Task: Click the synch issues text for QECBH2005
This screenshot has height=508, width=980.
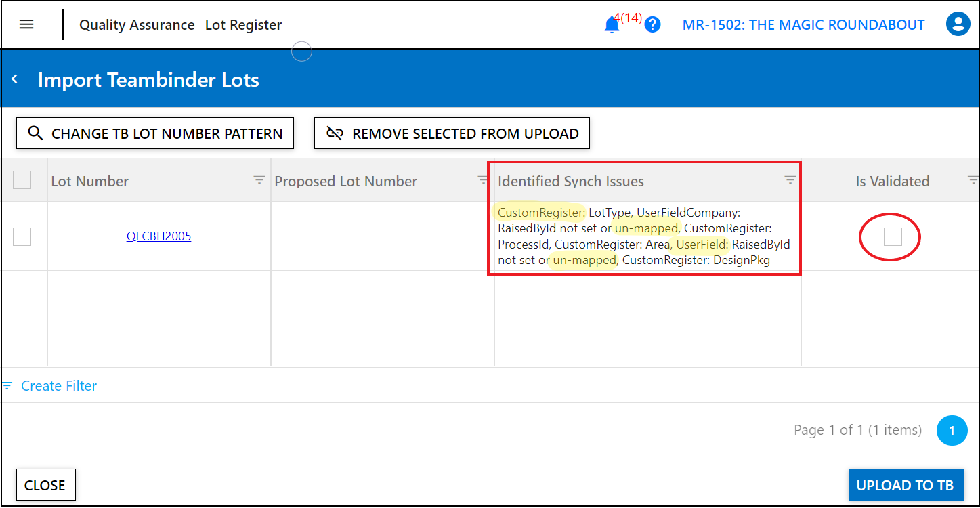Action: (643, 236)
